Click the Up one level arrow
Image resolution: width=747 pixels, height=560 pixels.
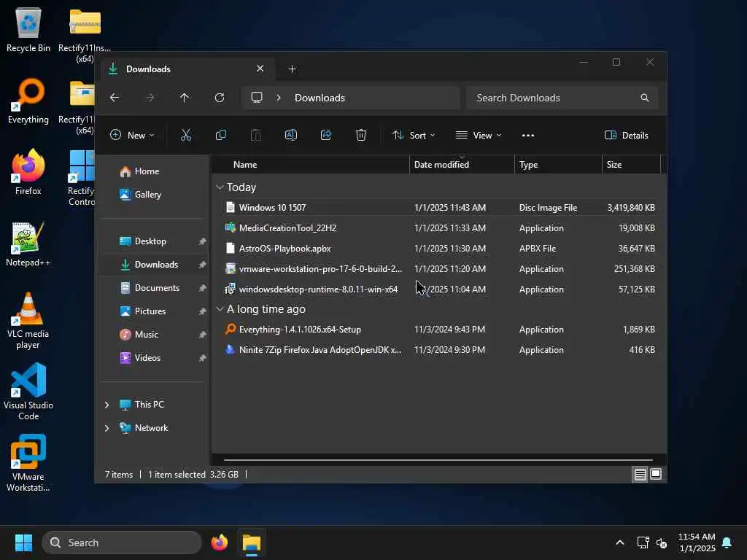pyautogui.click(x=185, y=98)
